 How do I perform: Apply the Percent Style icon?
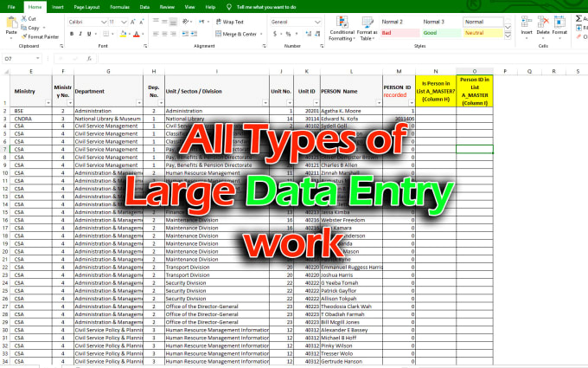(288, 34)
